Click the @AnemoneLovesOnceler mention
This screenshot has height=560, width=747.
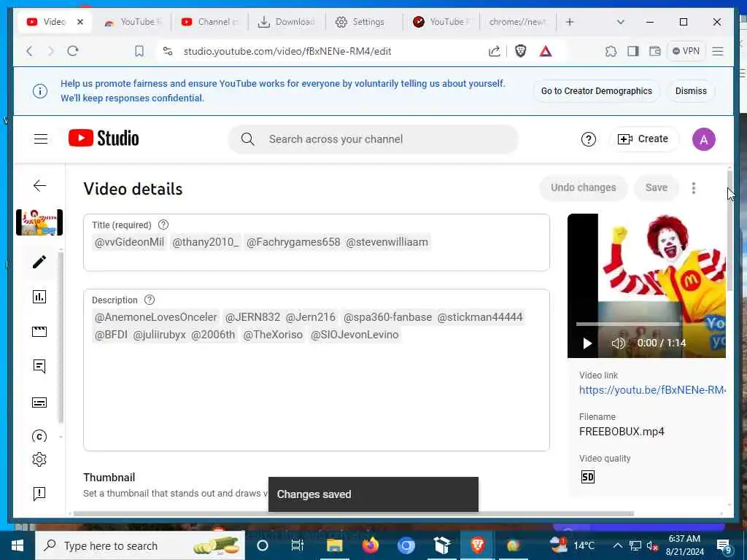click(156, 317)
